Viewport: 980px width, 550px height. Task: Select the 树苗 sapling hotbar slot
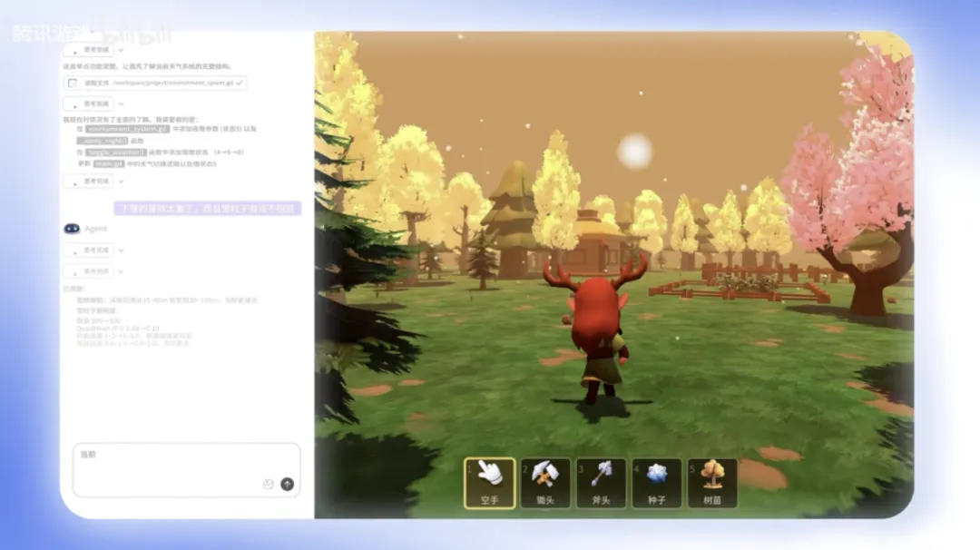(712, 483)
